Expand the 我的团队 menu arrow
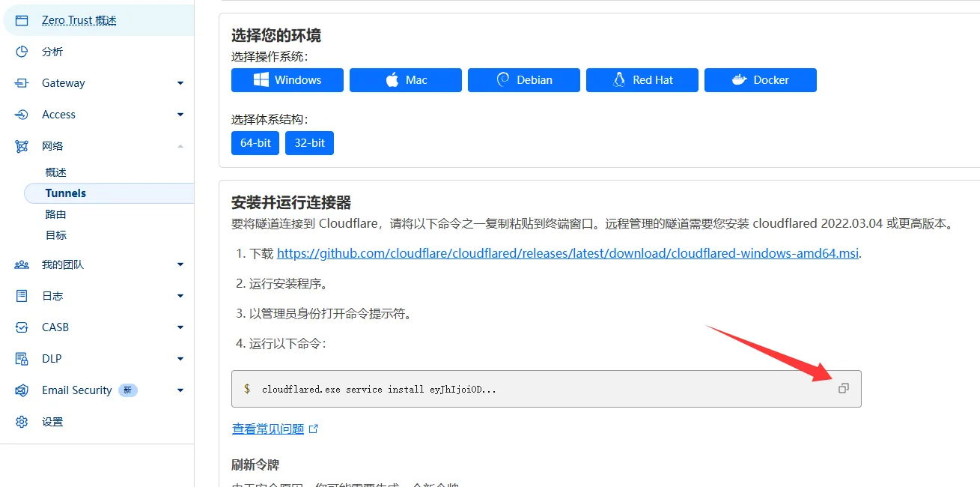The height and width of the screenshot is (487, 980). coord(180,264)
